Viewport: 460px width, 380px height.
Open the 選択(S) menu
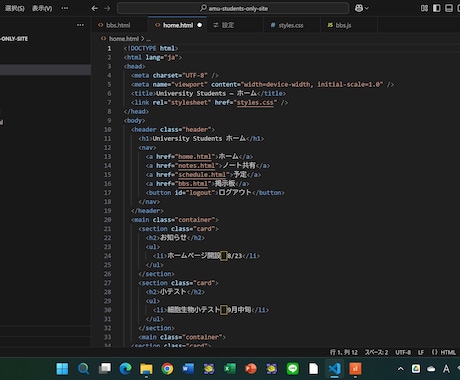14,8
